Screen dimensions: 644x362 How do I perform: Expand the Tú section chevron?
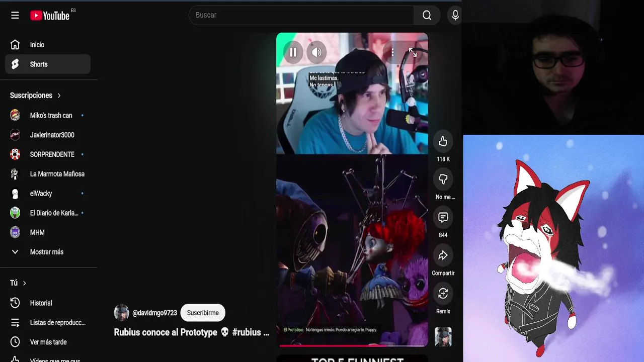pyautogui.click(x=24, y=283)
